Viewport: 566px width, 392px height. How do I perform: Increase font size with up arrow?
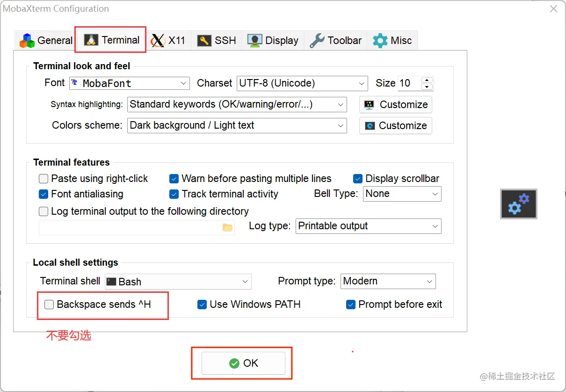427,80
